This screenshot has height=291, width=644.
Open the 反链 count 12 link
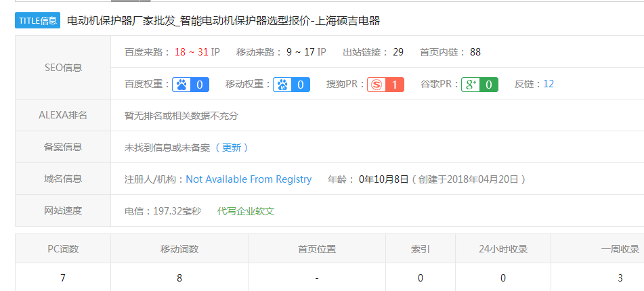tap(549, 84)
